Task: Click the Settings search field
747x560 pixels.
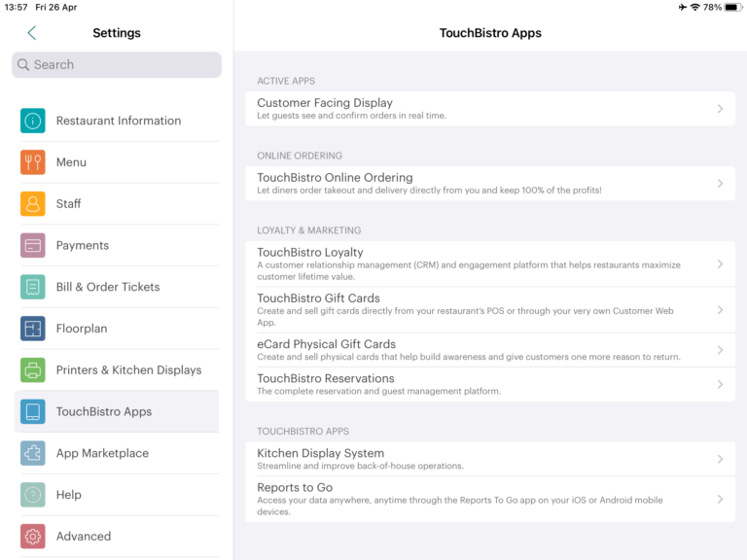Action: click(x=117, y=65)
